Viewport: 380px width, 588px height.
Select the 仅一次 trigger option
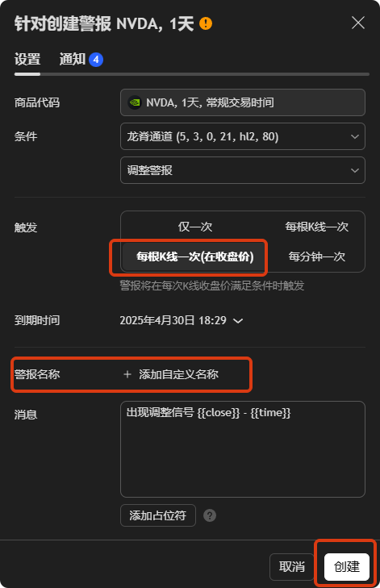point(195,227)
